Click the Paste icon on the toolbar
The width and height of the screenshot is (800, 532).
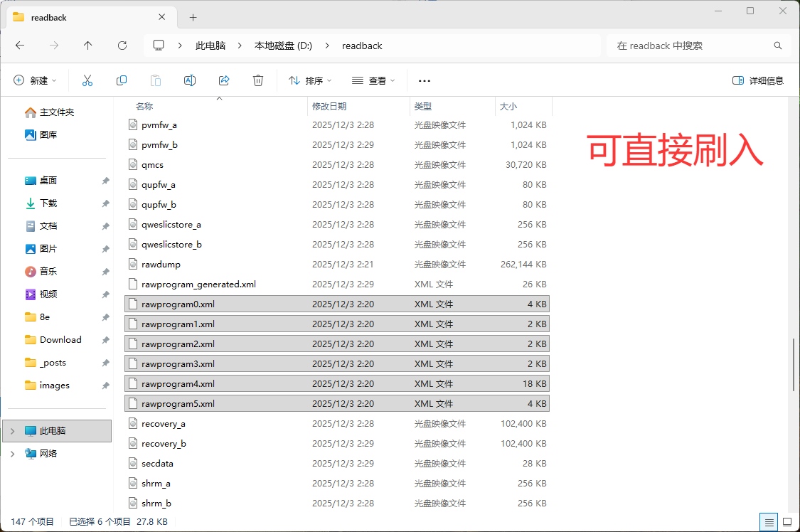(x=155, y=80)
